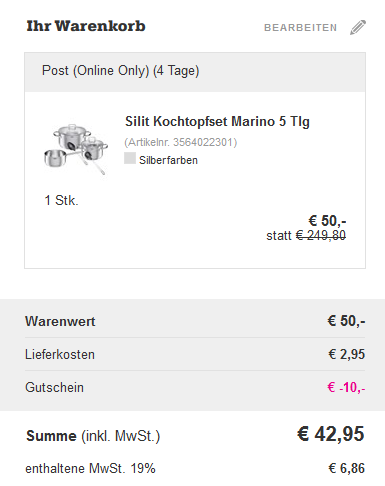Click the Lieferkosten row label
The image size is (385, 486).
60,354
